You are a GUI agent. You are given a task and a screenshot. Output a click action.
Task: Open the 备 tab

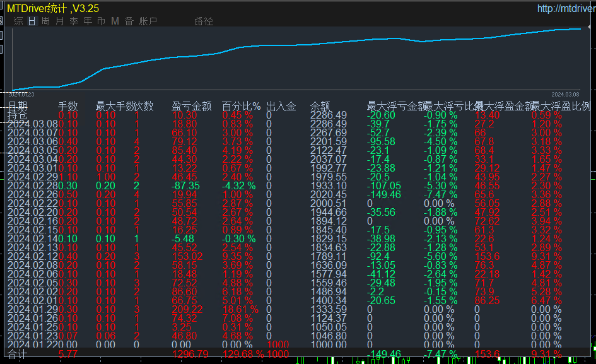[x=129, y=21]
